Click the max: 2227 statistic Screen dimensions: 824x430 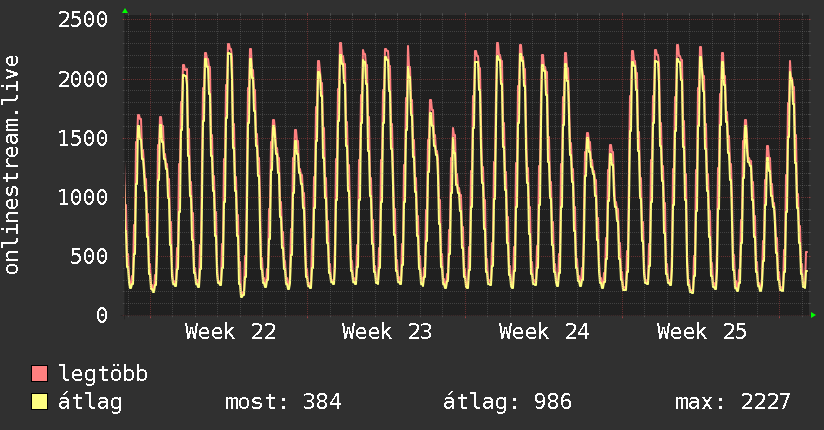point(733,402)
